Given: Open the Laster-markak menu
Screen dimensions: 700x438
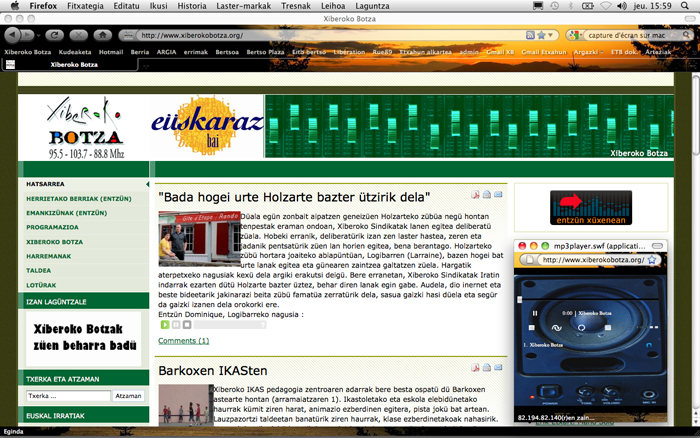Looking at the screenshot, I should 240,5.
